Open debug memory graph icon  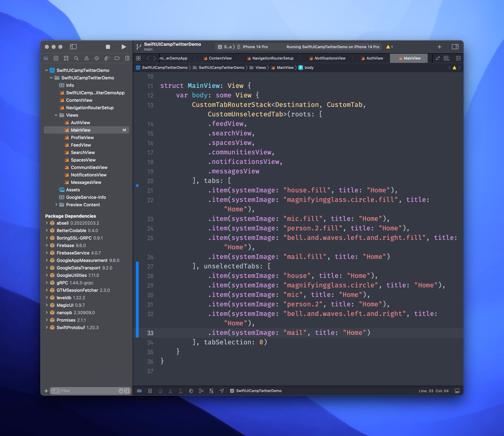(201, 391)
